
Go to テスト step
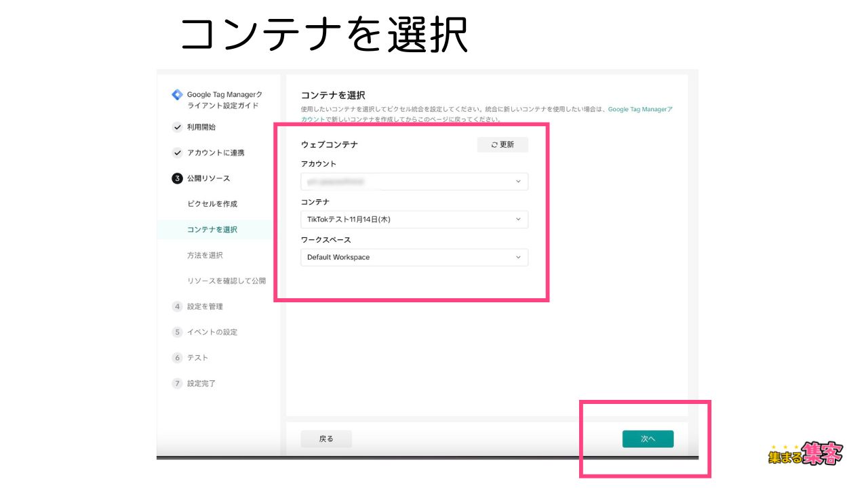coord(197,357)
